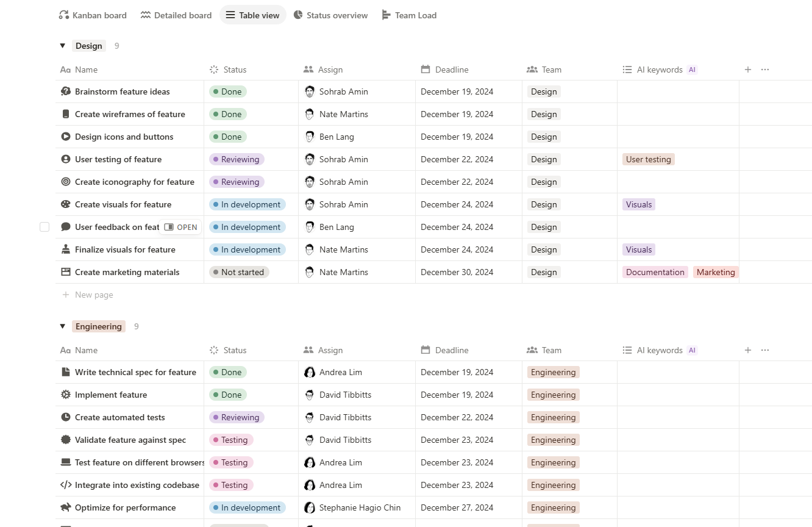
Task: Change Reviewing status of User testing of feature
Action: (x=237, y=159)
